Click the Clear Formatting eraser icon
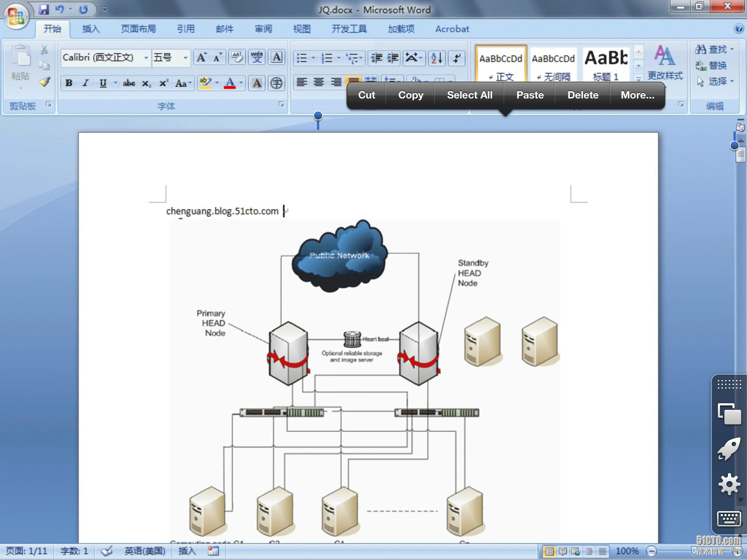 (237, 58)
